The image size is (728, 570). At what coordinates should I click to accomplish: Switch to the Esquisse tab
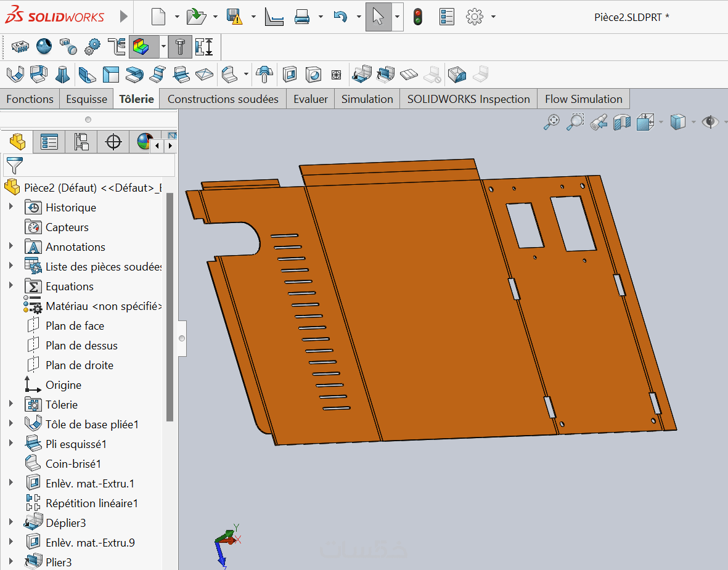[87, 99]
